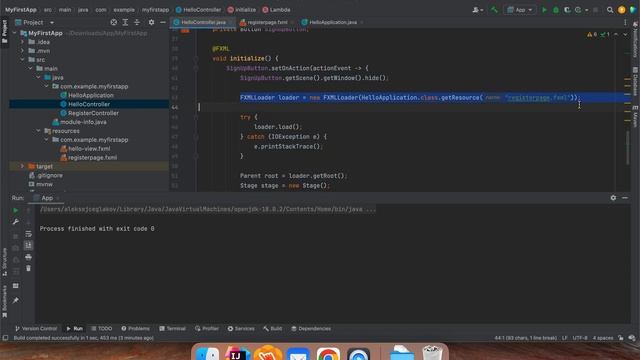
Task: Open registerpage.fxml from the project tree
Action: point(92,158)
